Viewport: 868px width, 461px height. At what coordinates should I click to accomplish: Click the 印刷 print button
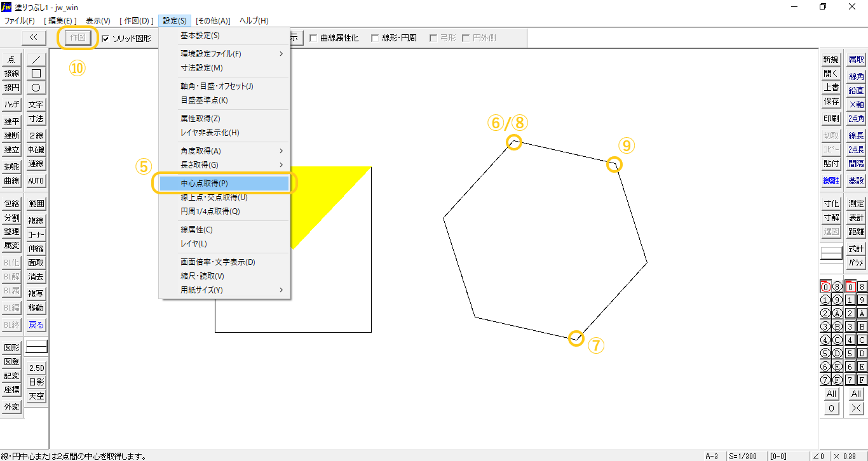pyautogui.click(x=831, y=119)
